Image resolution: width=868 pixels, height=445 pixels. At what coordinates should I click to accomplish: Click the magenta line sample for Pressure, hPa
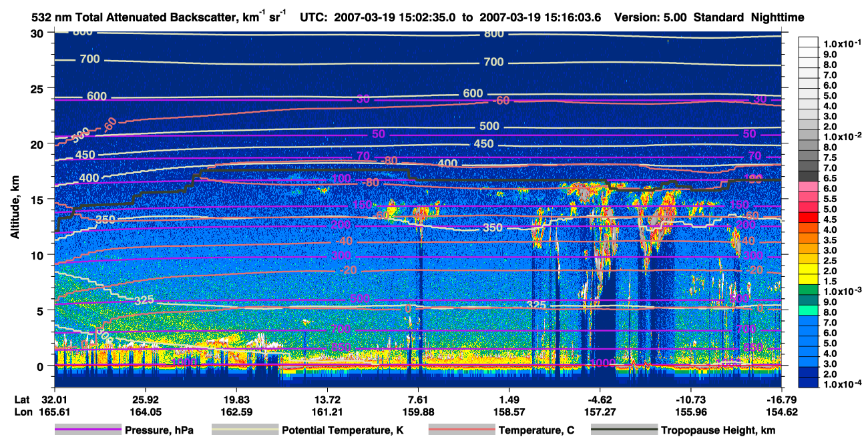[x=87, y=430]
